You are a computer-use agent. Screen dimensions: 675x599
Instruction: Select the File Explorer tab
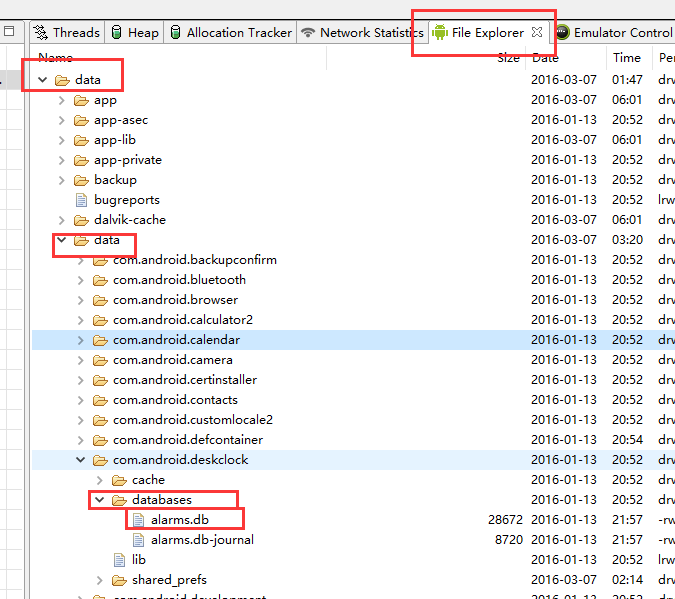[x=488, y=32]
